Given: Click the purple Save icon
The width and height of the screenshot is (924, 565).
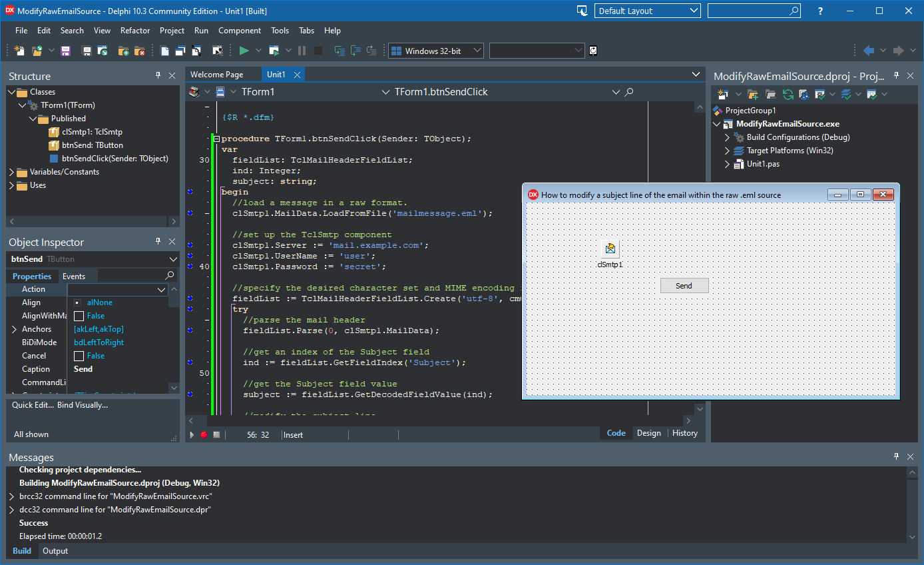Looking at the screenshot, I should (66, 51).
